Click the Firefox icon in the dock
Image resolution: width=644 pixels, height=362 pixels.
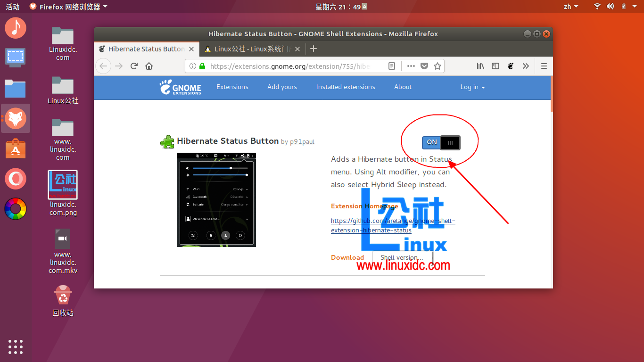(16, 118)
